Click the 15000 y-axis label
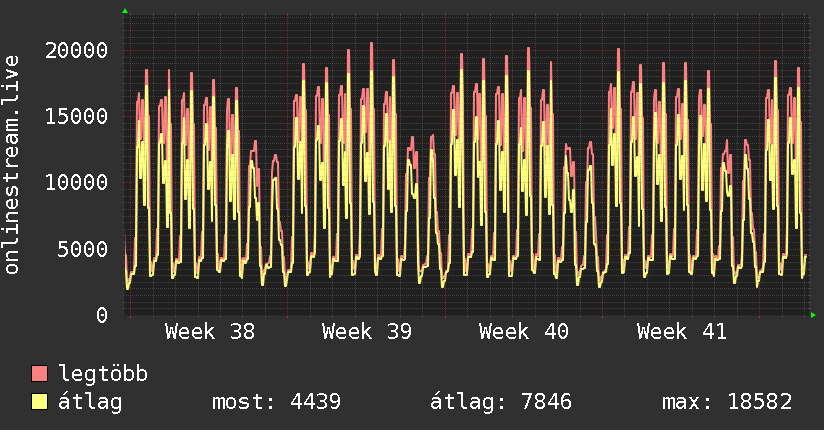This screenshot has height=430, width=824. 76,116
